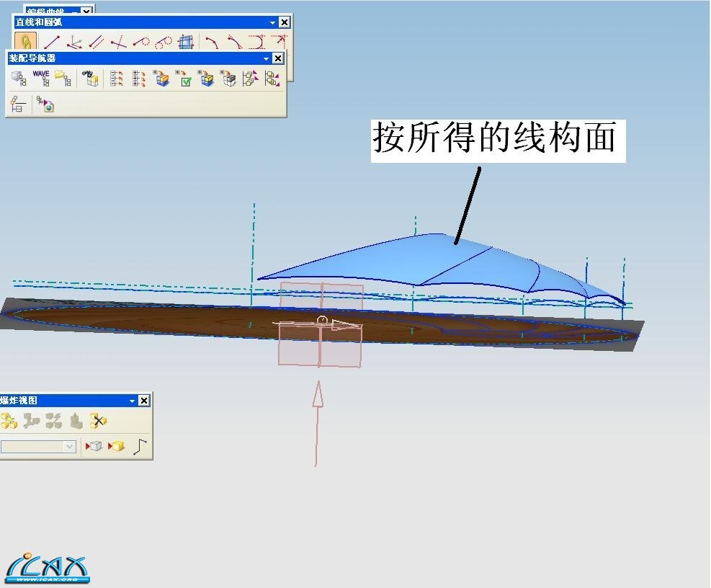This screenshot has width=711, height=588.
Task: Click the yellow-blue stacked cubes icon
Action: (x=206, y=79)
